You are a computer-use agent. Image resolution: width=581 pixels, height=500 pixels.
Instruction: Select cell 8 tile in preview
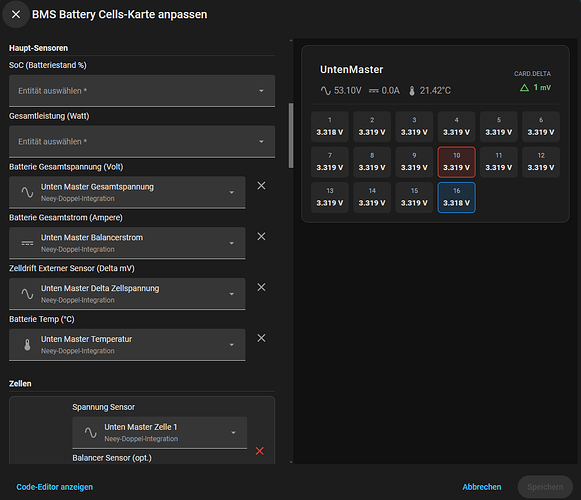(x=372, y=162)
